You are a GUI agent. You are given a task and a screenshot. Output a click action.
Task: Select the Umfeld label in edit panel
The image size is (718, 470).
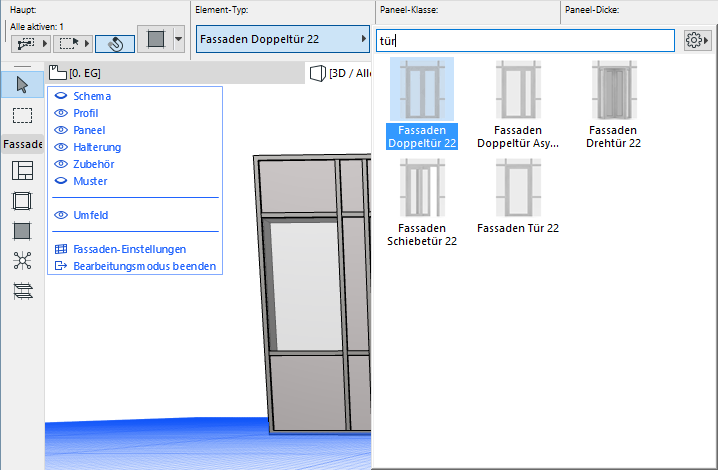(x=91, y=215)
